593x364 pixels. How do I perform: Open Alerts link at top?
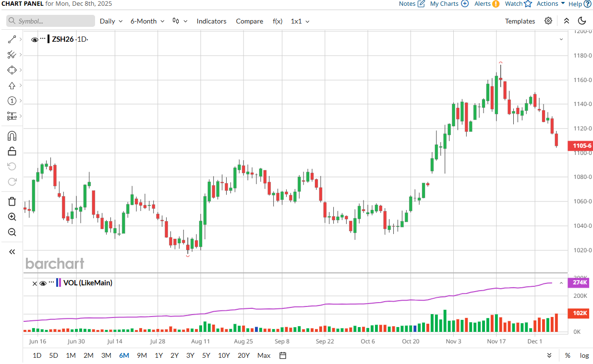point(487,4)
